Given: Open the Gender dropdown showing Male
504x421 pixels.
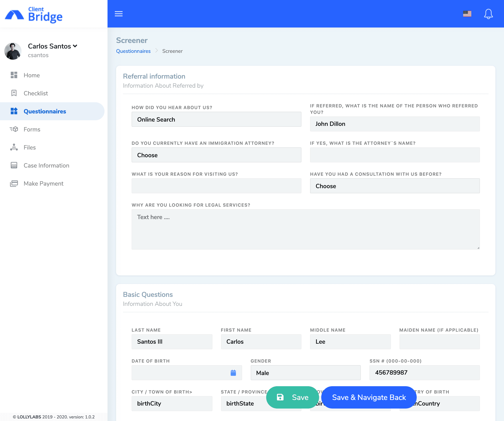Looking at the screenshot, I should pos(305,373).
